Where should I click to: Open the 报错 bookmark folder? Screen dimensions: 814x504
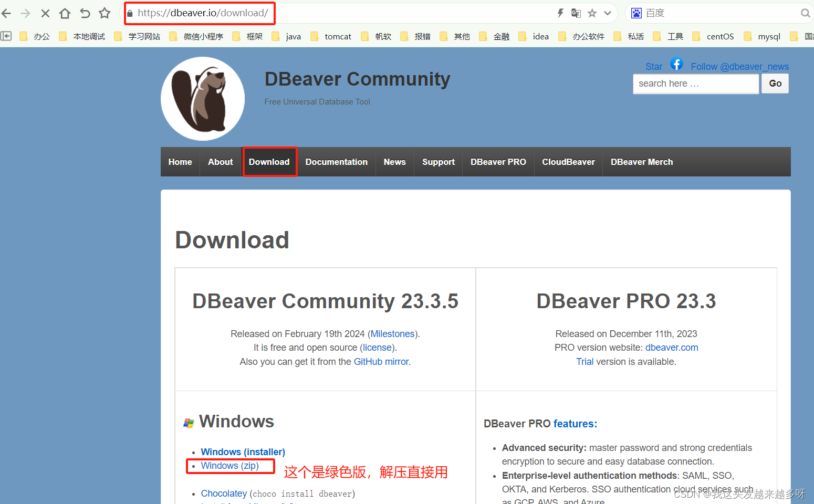pos(415,36)
